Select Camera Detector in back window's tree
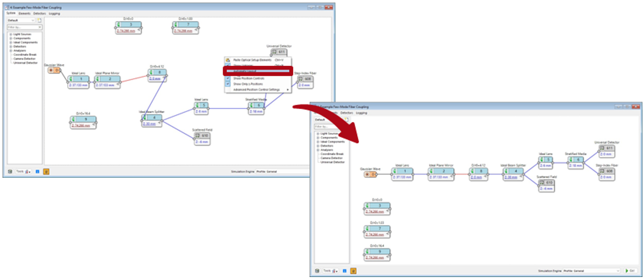644x280 pixels. click(x=25, y=59)
